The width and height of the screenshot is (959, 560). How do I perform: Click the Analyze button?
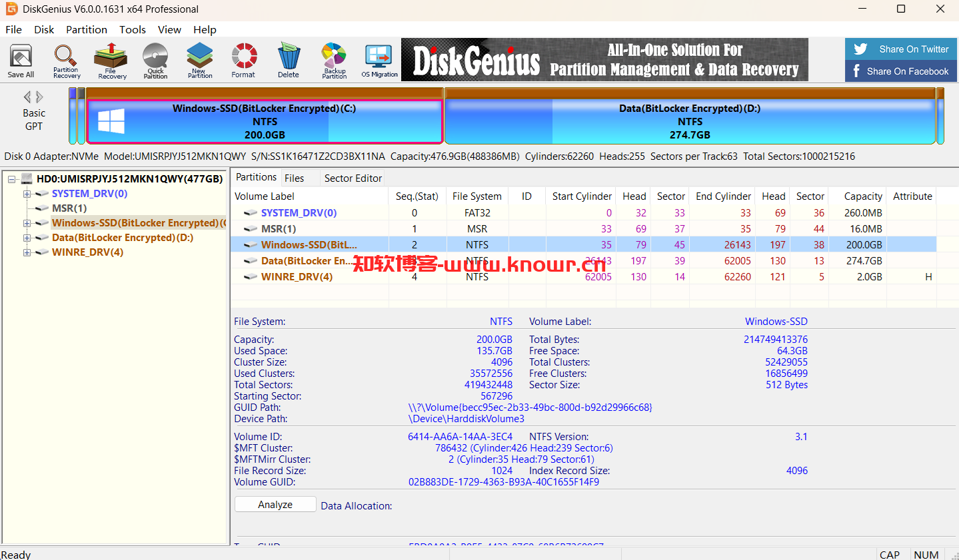point(275,505)
